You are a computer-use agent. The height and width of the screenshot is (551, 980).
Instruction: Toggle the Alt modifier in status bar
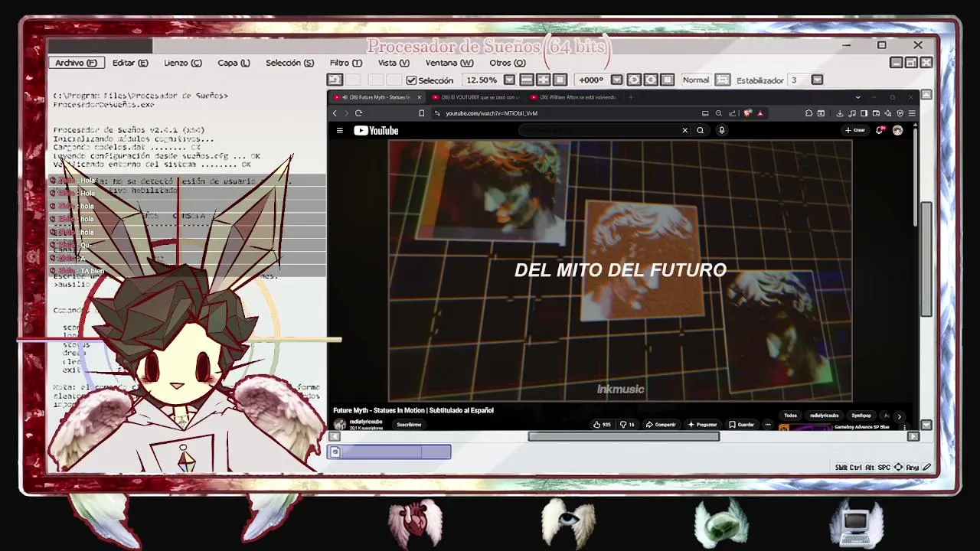point(870,467)
